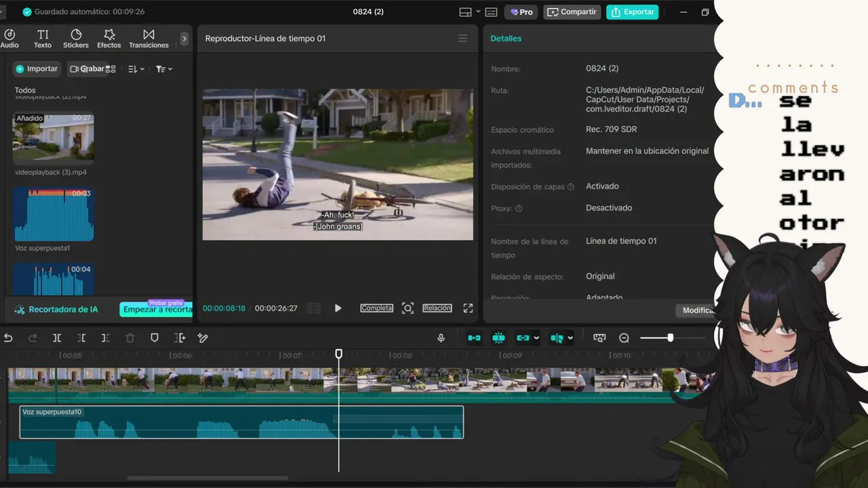This screenshot has height=488, width=868.
Task: Open the Audio media tab
Action: click(x=9, y=39)
